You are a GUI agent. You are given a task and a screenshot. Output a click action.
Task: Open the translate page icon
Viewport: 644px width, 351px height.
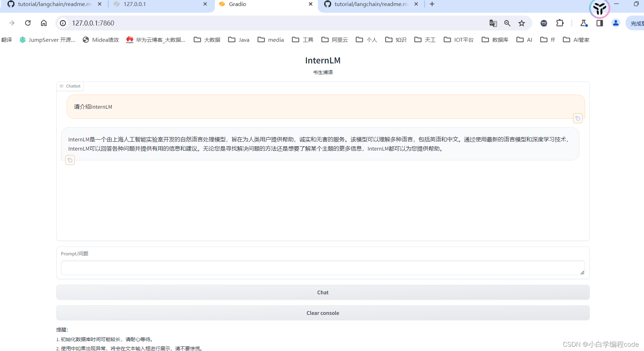coord(493,23)
